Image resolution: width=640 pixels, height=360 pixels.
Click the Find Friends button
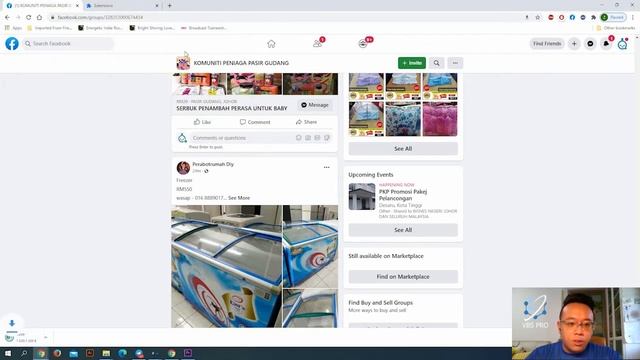[547, 44]
